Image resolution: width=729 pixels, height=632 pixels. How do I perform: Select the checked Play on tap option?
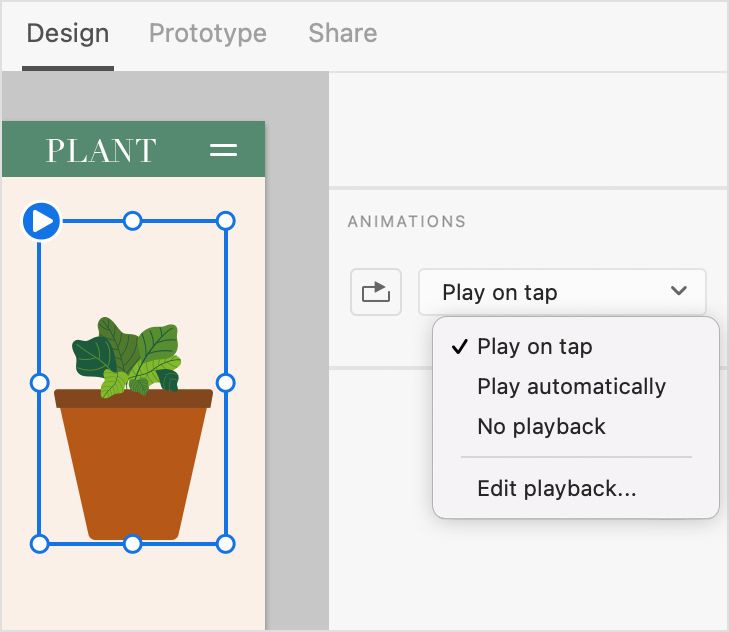(x=534, y=347)
